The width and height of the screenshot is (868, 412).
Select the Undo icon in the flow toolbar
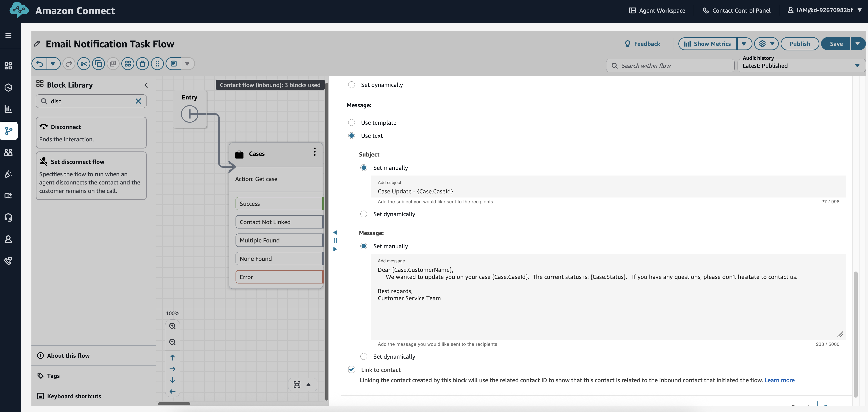39,63
